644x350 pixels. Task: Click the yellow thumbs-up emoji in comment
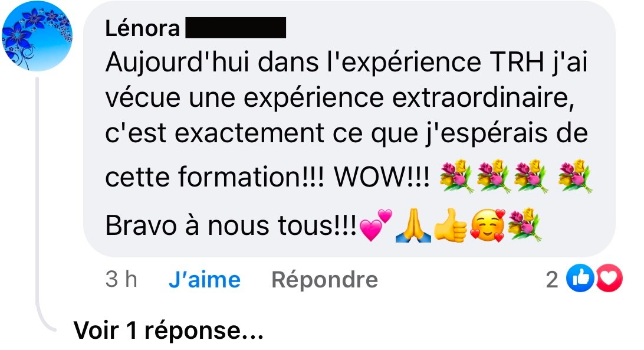[x=451, y=225]
